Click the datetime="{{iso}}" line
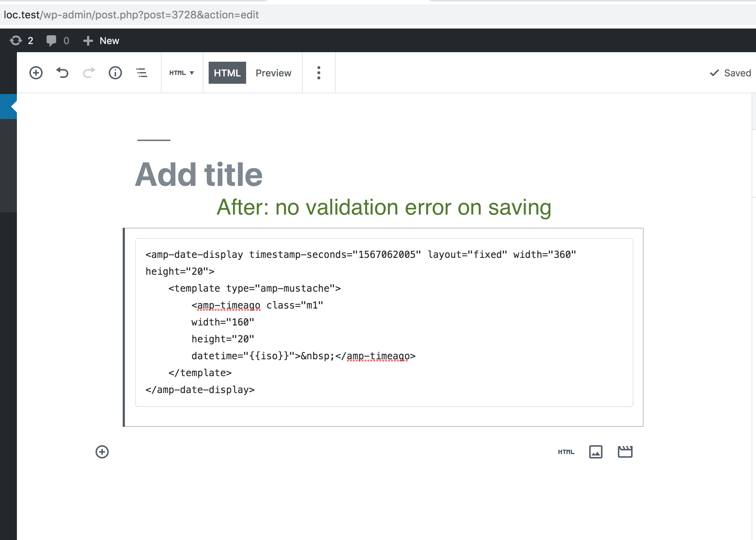The image size is (756, 540). (303, 356)
